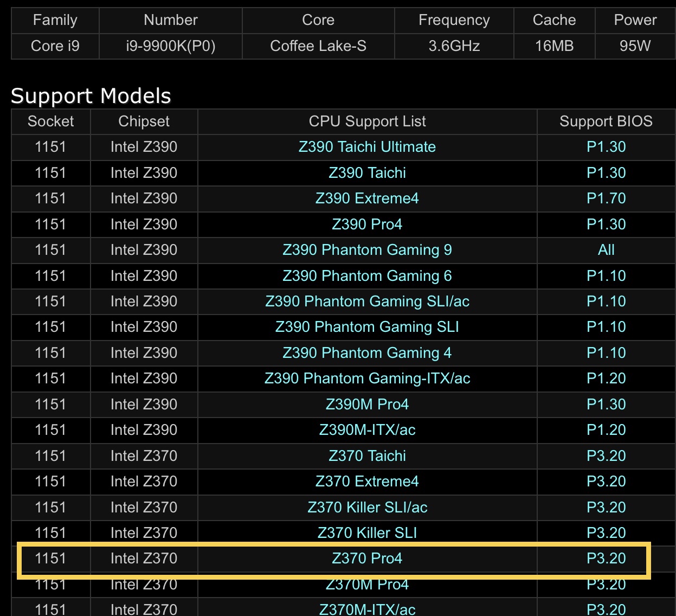The width and height of the screenshot is (676, 616).
Task: Open the Z390 Taichi motherboard link
Action: pyautogui.click(x=367, y=173)
